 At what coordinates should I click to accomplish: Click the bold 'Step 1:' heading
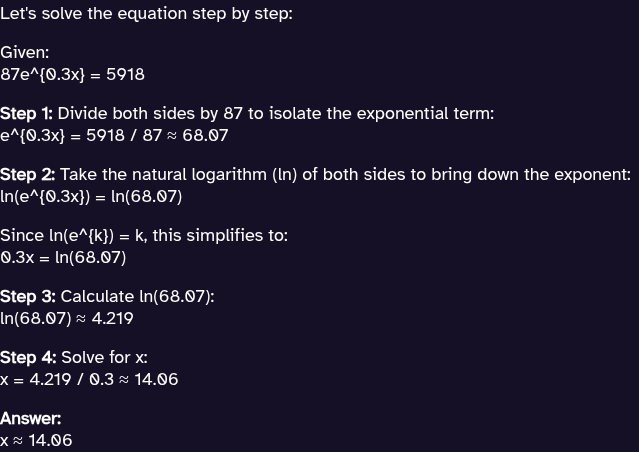26,113
